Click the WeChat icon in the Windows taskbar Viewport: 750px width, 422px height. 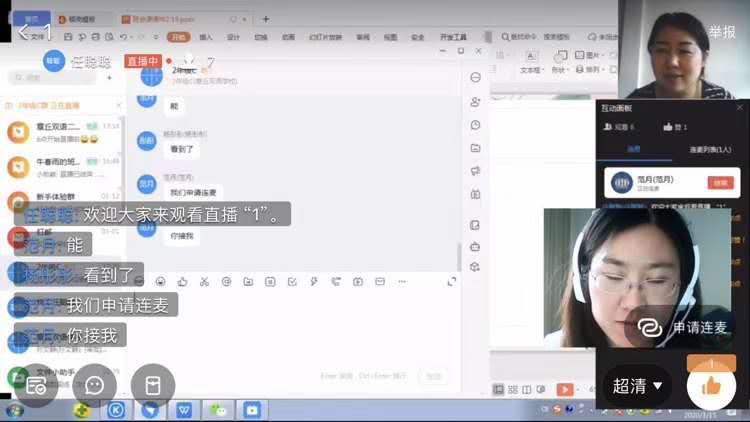coord(218,410)
